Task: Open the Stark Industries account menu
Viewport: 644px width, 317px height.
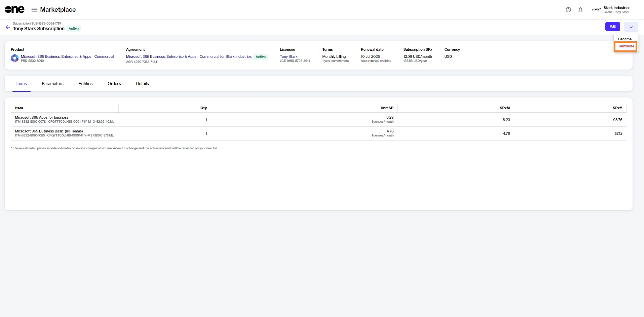Action: [616, 10]
